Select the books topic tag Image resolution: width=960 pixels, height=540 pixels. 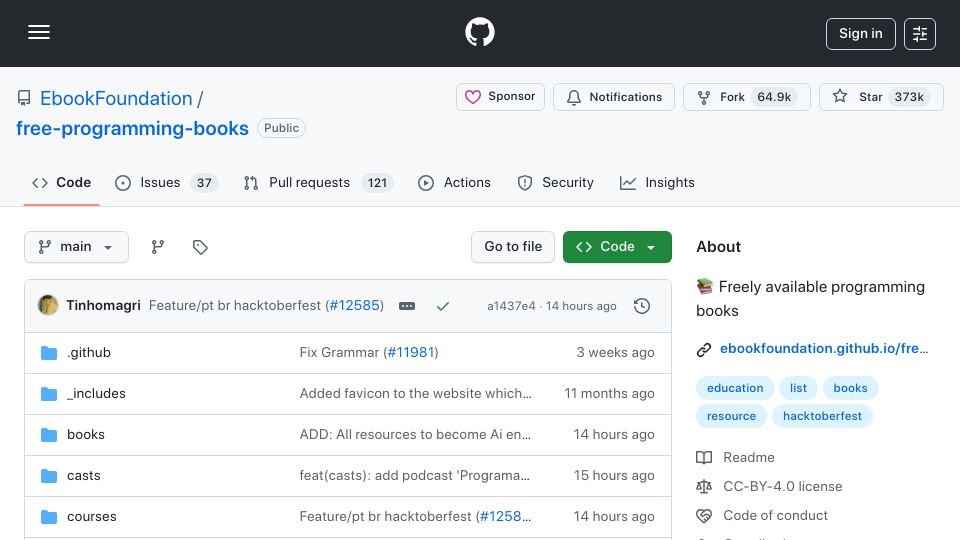coord(850,388)
